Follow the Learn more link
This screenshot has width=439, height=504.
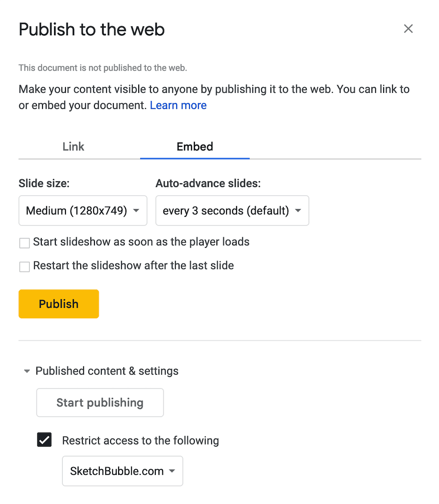pos(178,105)
